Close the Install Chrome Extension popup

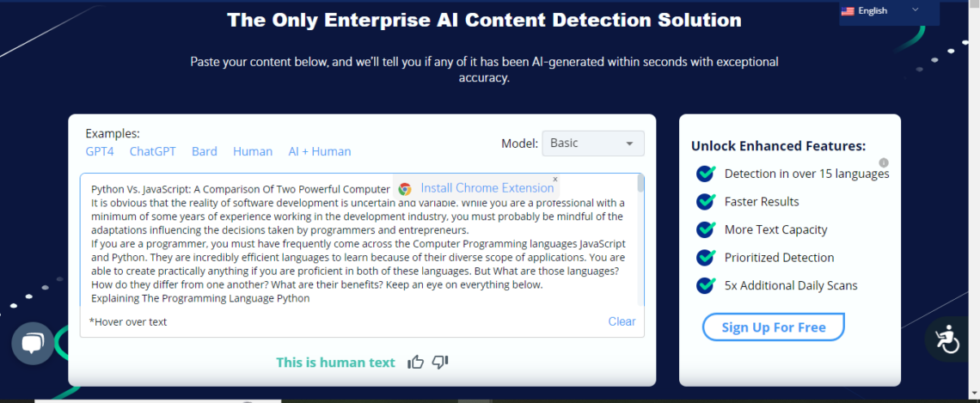coord(555,180)
